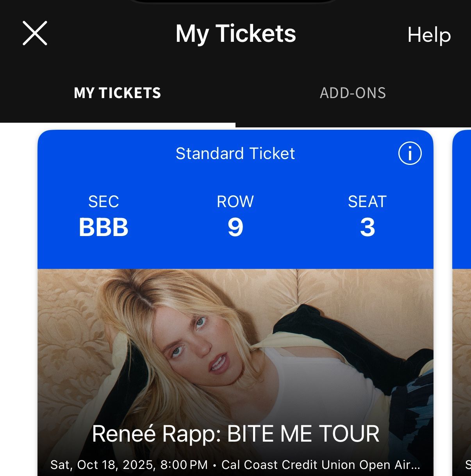Tap the SEAT label
The width and height of the screenshot is (471, 476).
coord(368,202)
